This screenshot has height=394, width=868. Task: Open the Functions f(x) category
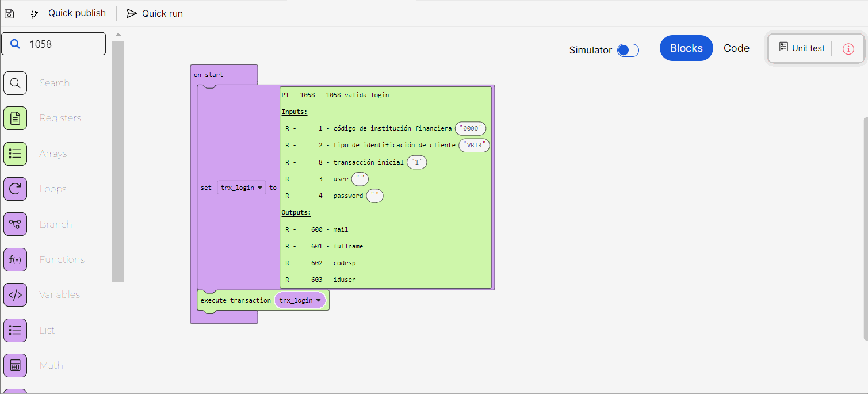(16, 259)
